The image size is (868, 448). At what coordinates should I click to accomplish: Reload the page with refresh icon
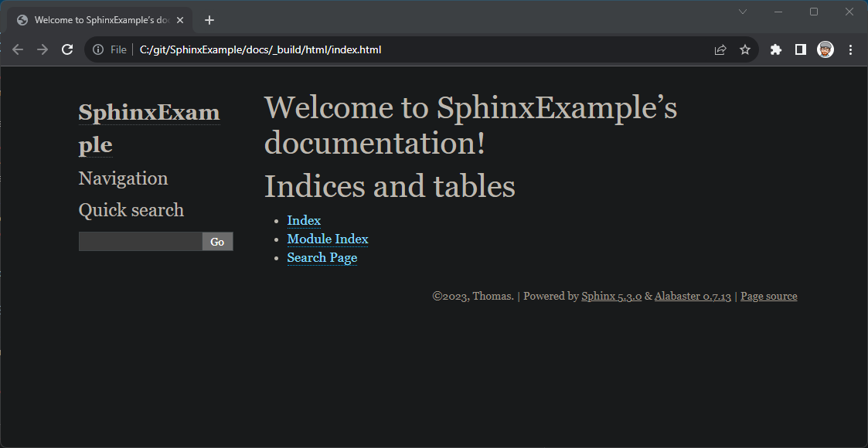[67, 49]
